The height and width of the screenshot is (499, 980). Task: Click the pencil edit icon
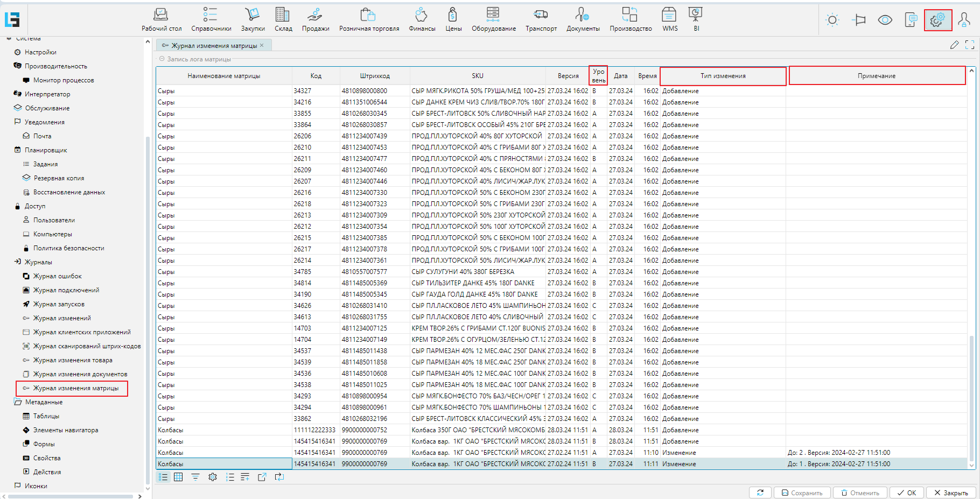click(954, 45)
